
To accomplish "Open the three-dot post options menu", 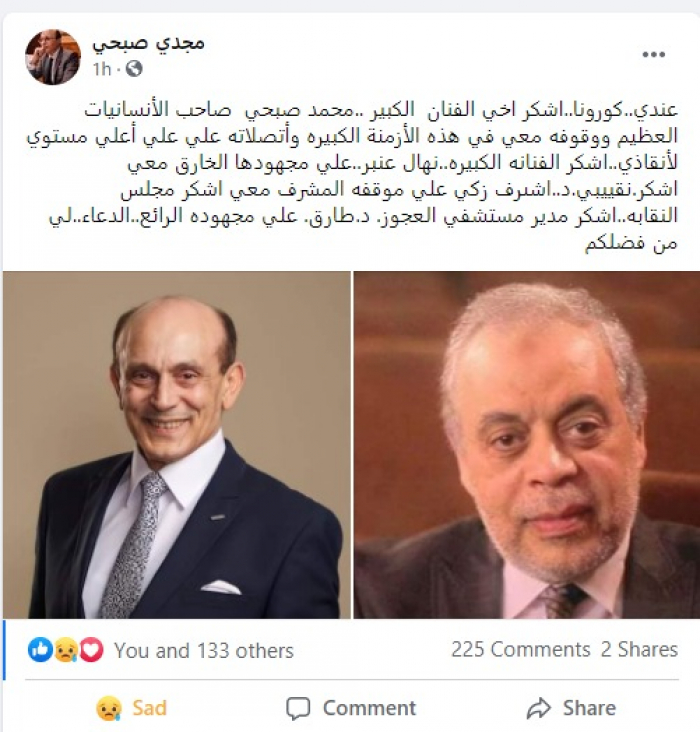I will click(x=653, y=55).
